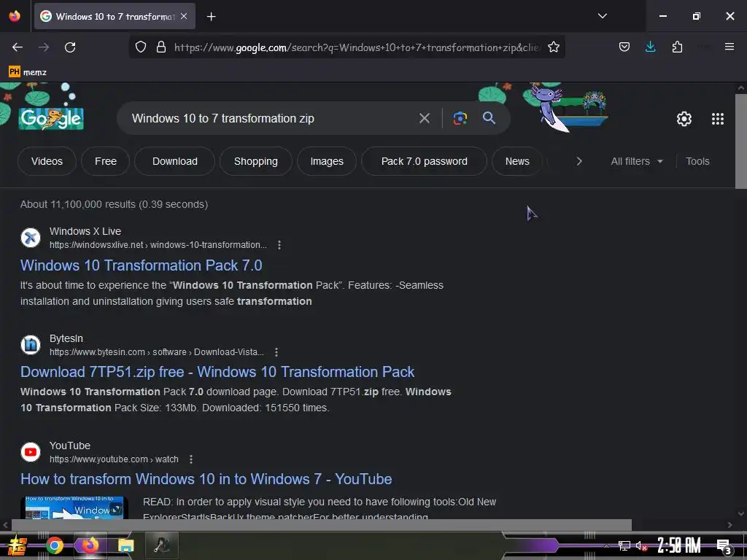Show more filter chips with right chevron
Image resolution: width=747 pixels, height=560 pixels.
(x=578, y=161)
